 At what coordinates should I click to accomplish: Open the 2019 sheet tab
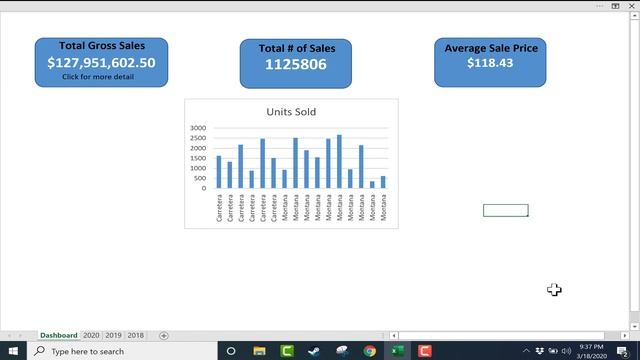113,335
